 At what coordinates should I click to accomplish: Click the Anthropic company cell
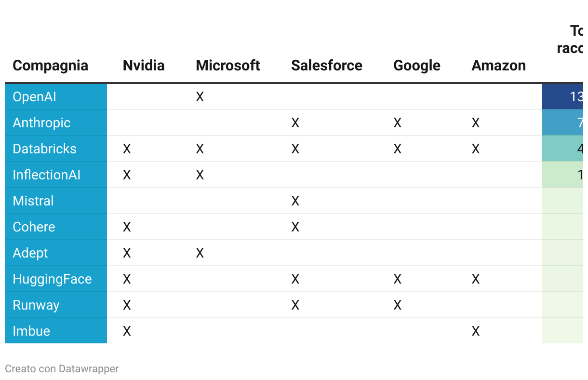42,123
